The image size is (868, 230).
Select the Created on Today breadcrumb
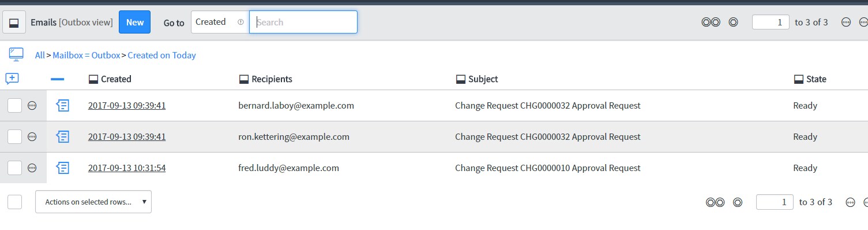(x=161, y=55)
